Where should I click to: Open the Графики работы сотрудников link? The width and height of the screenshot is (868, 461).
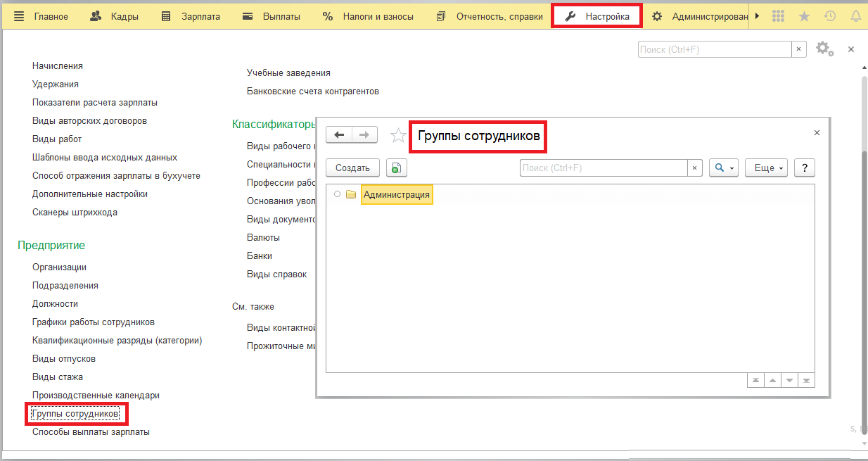(94, 322)
